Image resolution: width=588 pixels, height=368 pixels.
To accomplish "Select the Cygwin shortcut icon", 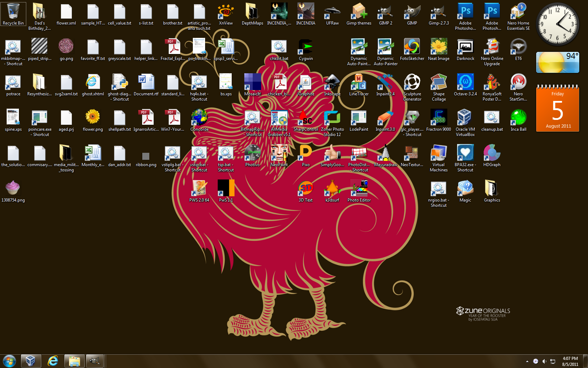I will [306, 49].
